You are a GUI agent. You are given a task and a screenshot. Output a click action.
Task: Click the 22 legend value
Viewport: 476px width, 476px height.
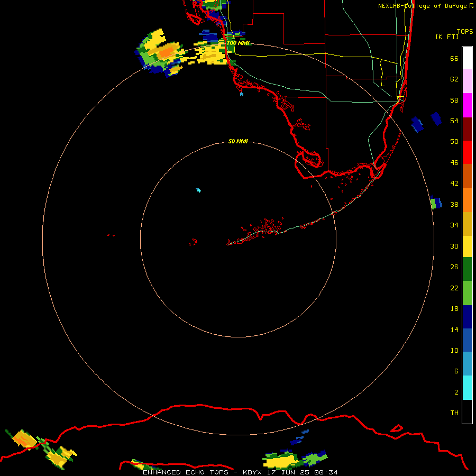[454, 288]
